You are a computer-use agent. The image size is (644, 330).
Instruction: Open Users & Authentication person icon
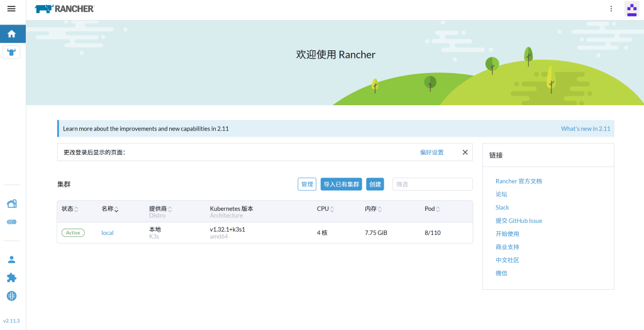click(x=11, y=259)
